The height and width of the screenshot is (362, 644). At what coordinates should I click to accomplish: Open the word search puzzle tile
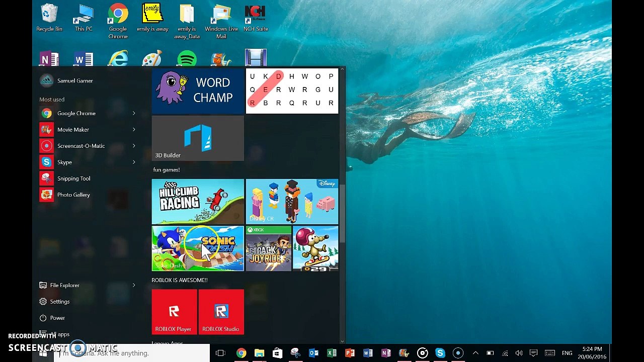pyautogui.click(x=292, y=90)
